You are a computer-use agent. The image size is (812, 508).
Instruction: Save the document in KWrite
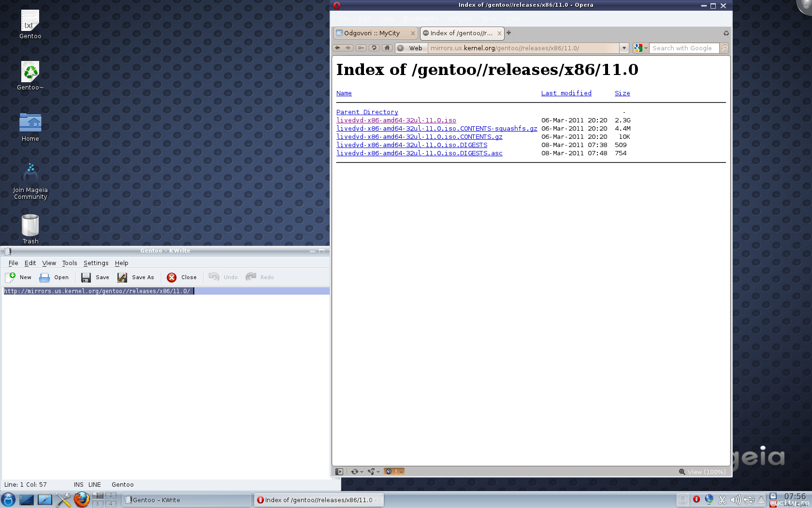coord(95,277)
